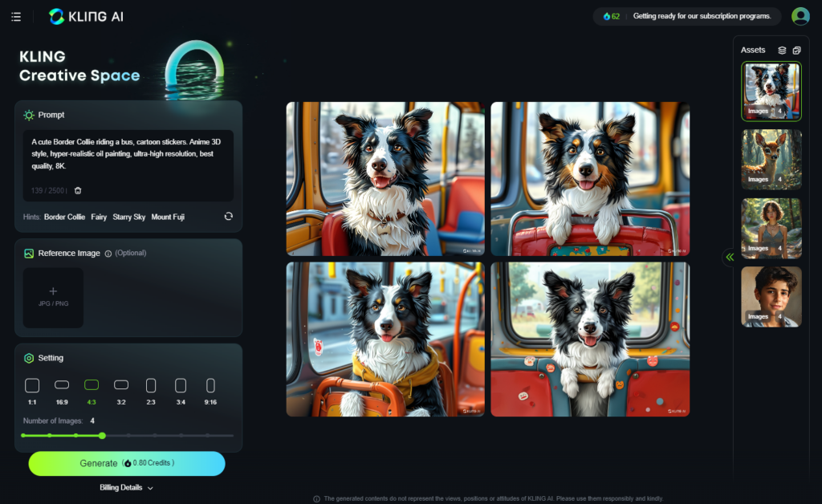Collapse the Assets panel with double chevron

tap(730, 257)
